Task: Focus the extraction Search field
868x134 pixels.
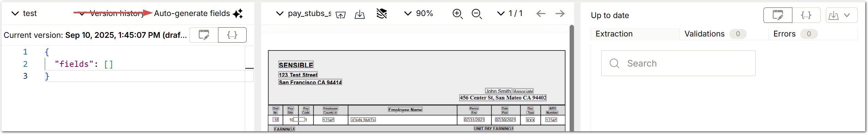Action: (x=678, y=63)
